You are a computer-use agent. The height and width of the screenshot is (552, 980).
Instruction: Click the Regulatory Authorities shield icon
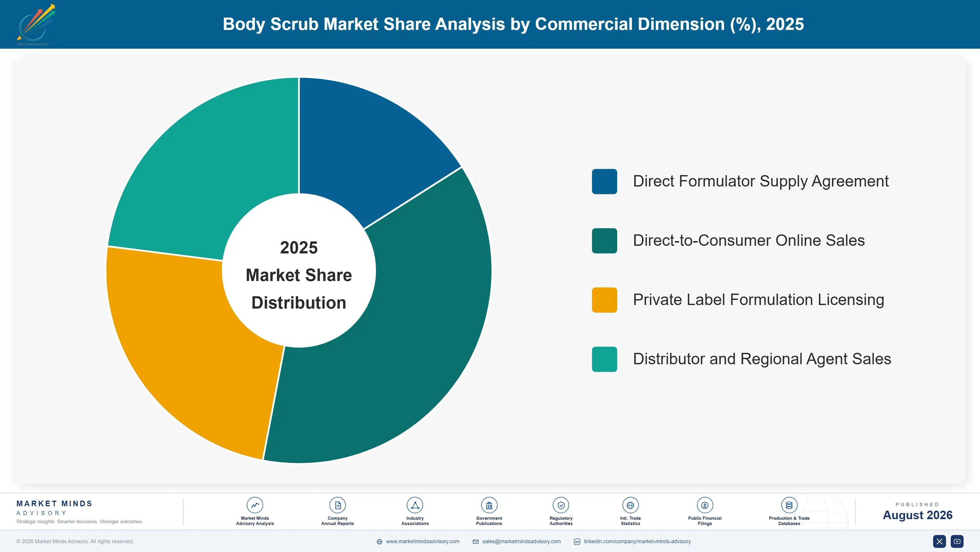click(561, 505)
